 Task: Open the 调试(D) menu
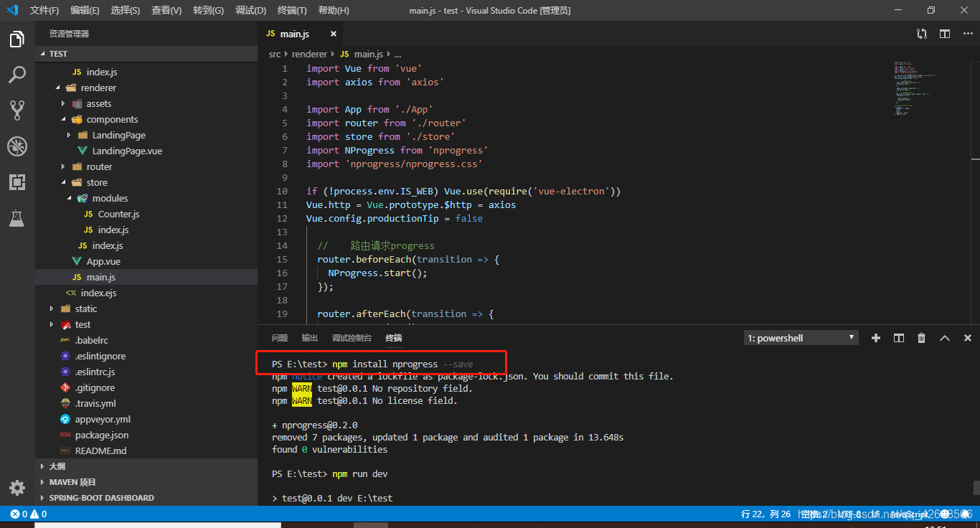pyautogui.click(x=250, y=10)
